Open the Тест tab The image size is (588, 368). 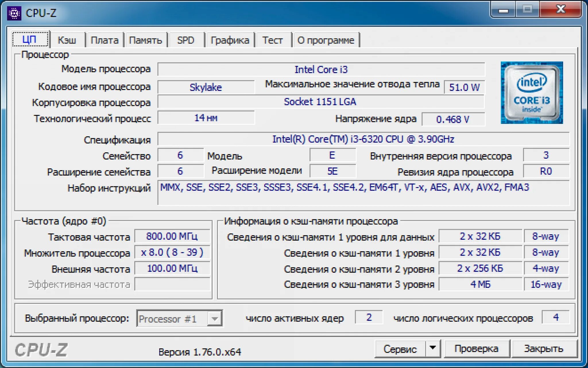pyautogui.click(x=273, y=40)
